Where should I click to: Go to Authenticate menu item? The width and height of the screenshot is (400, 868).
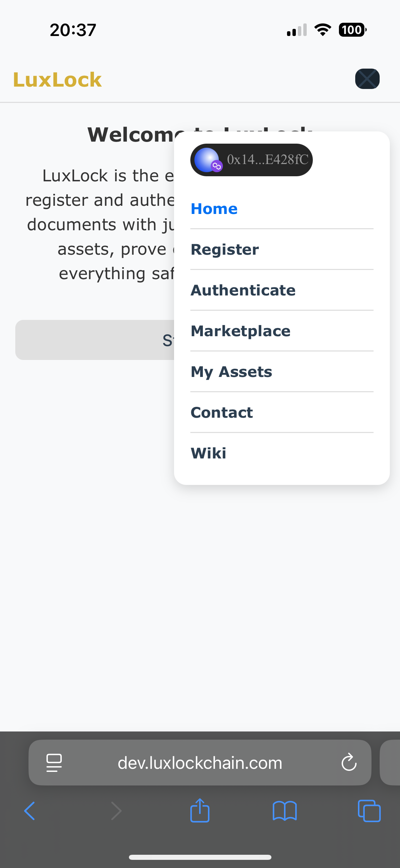pos(243,290)
